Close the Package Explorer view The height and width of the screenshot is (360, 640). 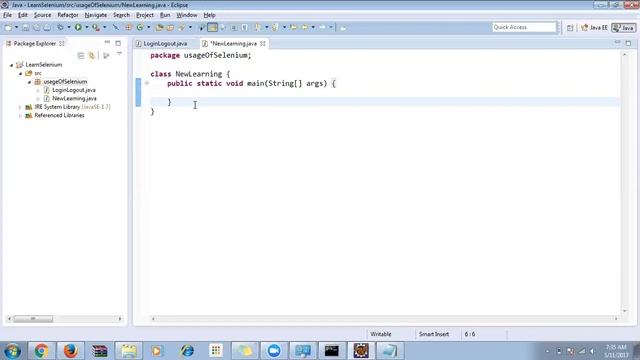pos(62,43)
